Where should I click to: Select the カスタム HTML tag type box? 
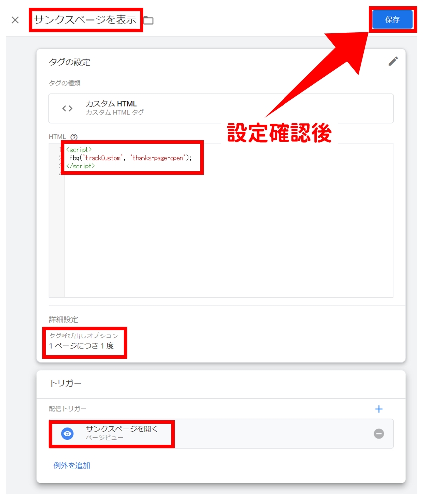[x=221, y=108]
